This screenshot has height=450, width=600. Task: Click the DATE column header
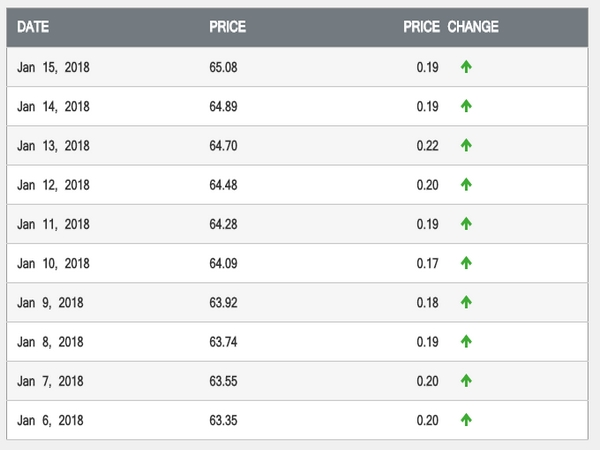(33, 27)
